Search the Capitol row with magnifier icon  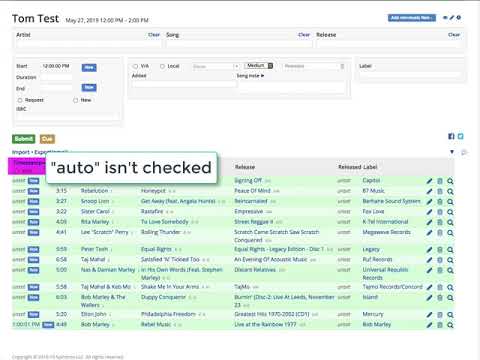point(450,181)
